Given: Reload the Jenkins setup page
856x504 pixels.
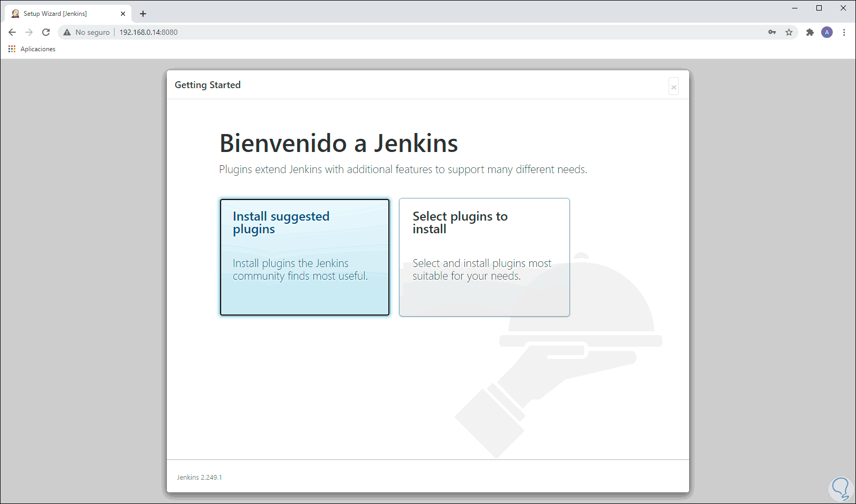Looking at the screenshot, I should tap(46, 32).
